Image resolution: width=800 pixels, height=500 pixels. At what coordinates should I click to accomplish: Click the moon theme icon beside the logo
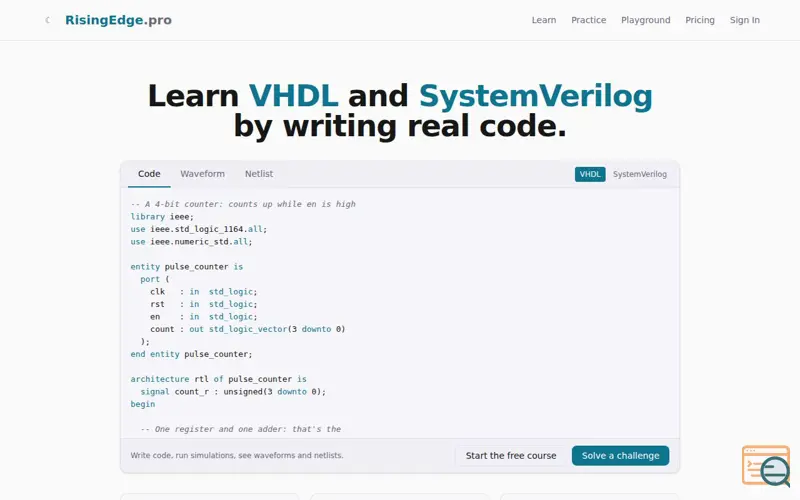click(x=47, y=20)
